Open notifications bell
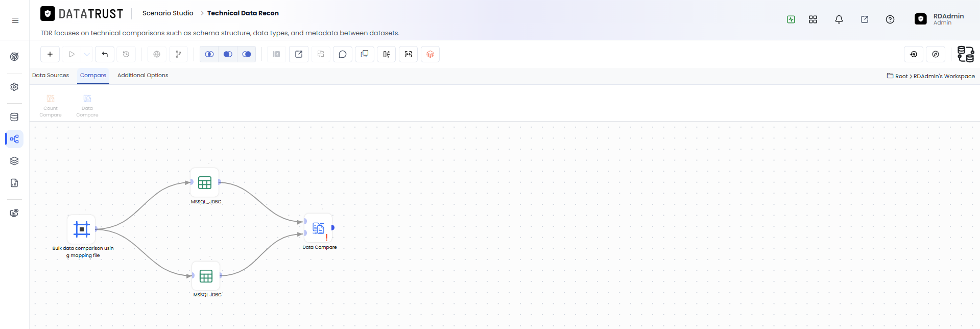This screenshot has height=329, width=980. [x=839, y=19]
